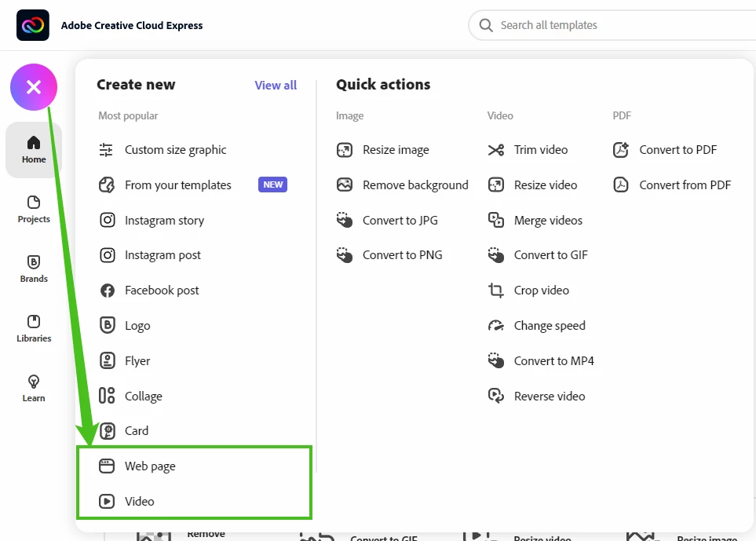
Task: Open Libraries in the sidebar
Action: (34, 329)
